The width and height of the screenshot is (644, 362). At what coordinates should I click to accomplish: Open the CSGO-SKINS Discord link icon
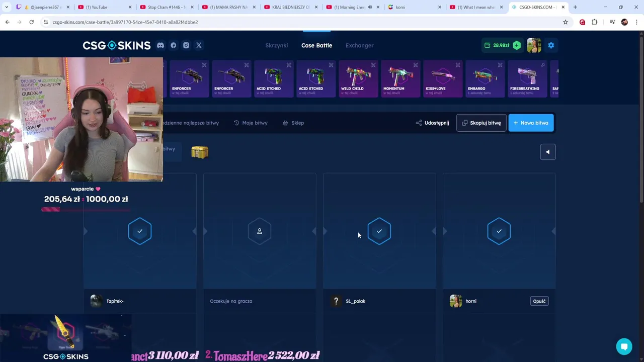point(160,45)
